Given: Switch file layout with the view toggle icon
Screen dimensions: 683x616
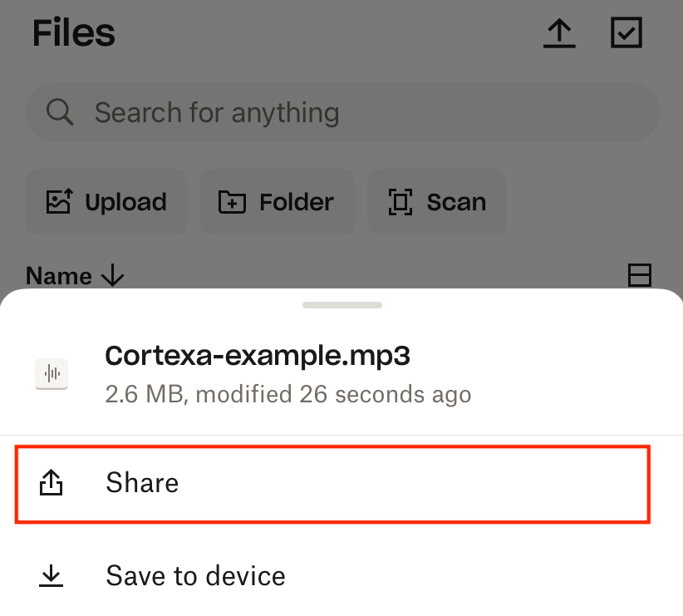Looking at the screenshot, I should [x=639, y=275].
